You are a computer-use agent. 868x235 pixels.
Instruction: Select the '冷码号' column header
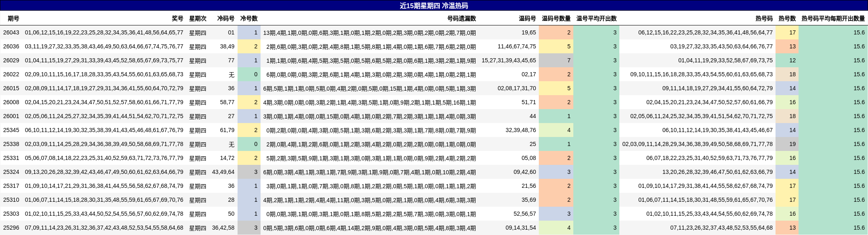coord(226,18)
